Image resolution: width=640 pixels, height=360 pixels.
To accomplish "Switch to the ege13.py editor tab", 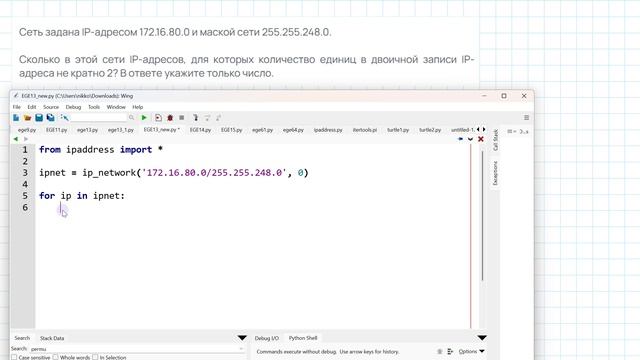I will pos(87,130).
